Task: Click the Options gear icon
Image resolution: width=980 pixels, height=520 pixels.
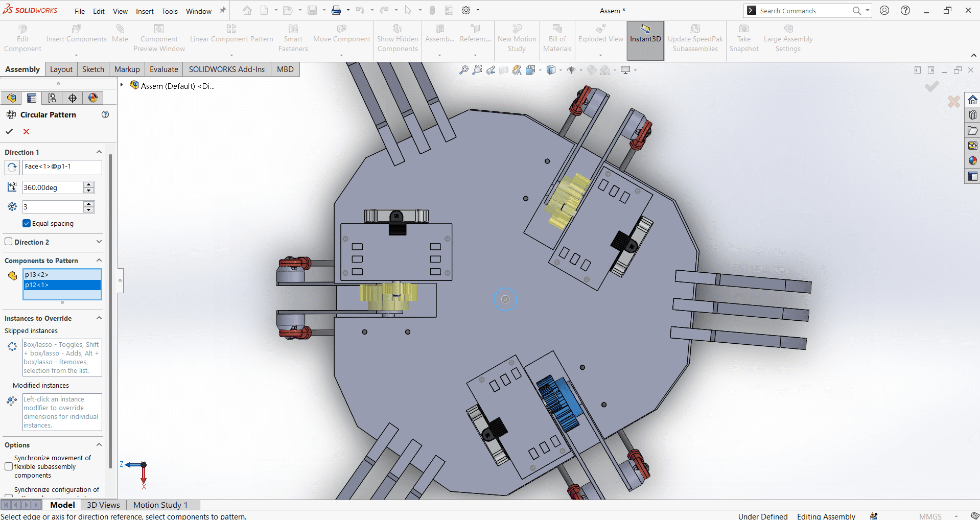Action: coord(466,10)
